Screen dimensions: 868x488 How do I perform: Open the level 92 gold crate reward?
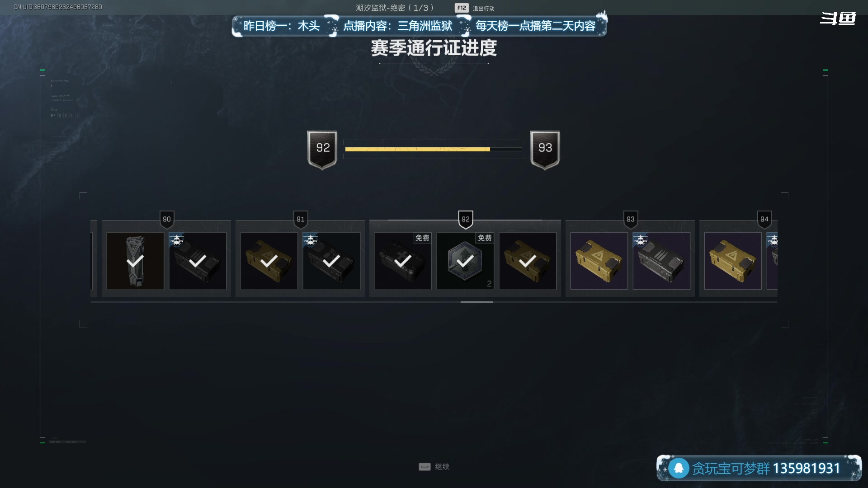528,261
